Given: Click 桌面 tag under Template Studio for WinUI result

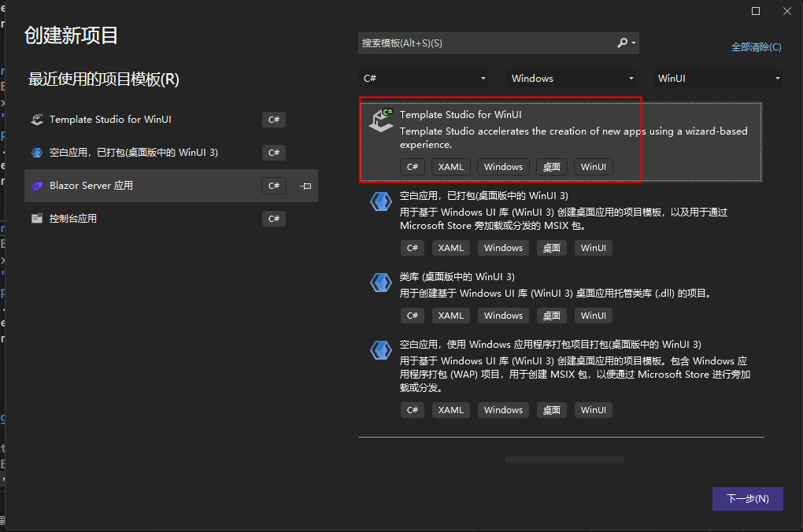Looking at the screenshot, I should 552,167.
